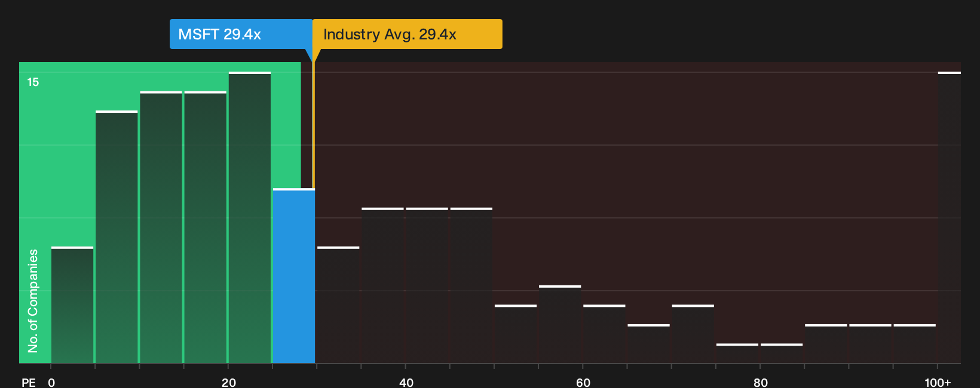The width and height of the screenshot is (980, 388).
Task: Click the 'PE' axis label
Action: (29, 382)
